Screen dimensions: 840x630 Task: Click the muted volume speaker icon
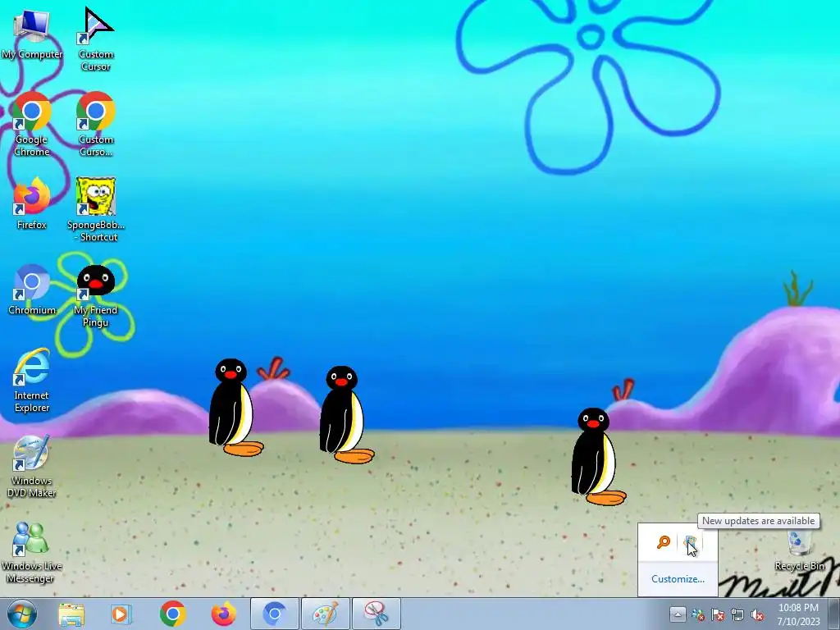coord(757,615)
